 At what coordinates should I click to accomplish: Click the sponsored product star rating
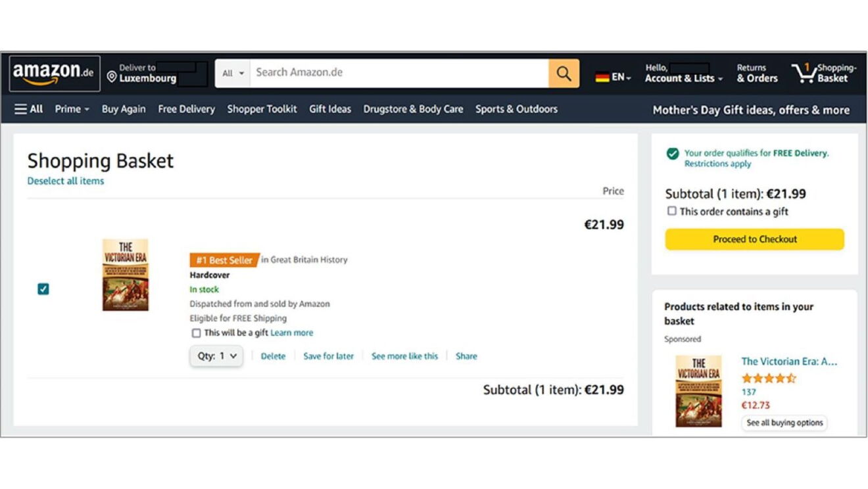[x=769, y=378]
